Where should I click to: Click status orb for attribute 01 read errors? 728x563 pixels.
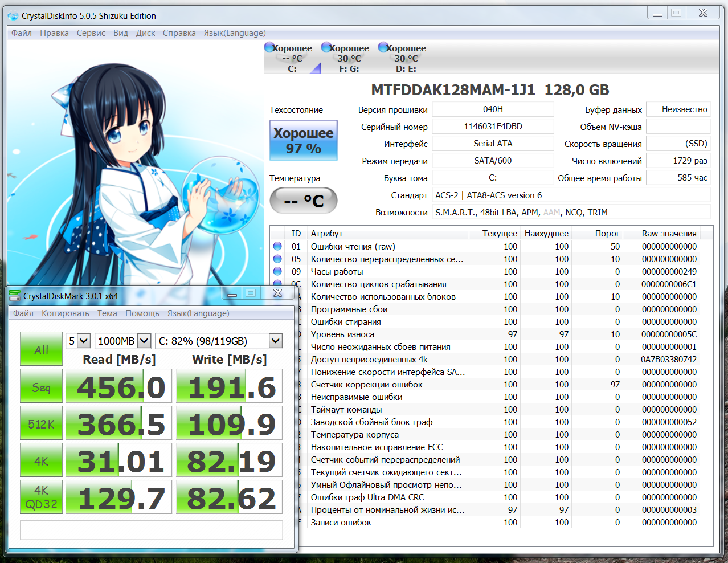[x=277, y=246]
